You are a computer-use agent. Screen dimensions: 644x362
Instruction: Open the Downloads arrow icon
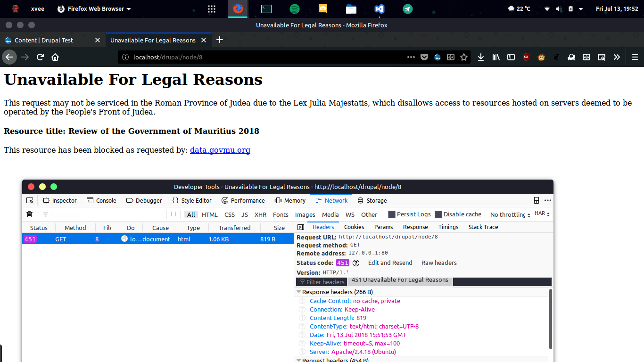481,57
